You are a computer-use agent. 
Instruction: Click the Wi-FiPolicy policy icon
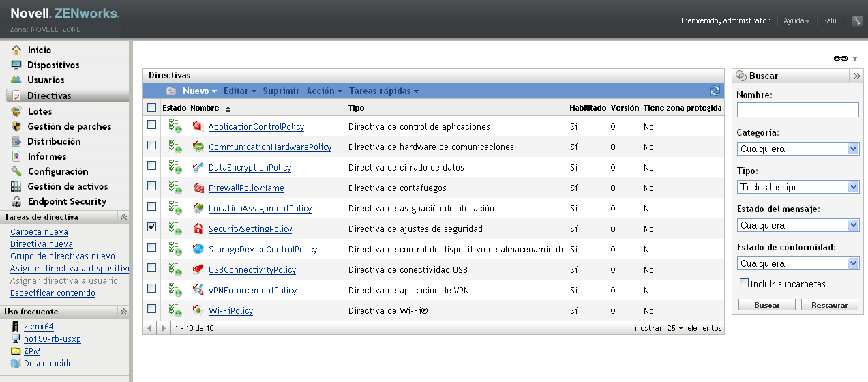click(x=198, y=310)
